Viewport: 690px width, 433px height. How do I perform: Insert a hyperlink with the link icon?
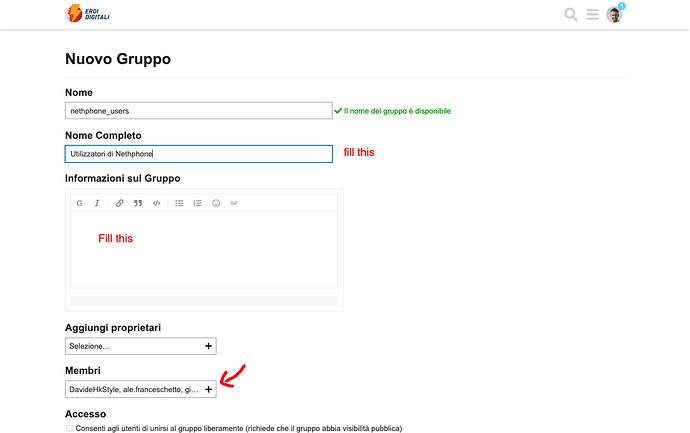click(119, 203)
